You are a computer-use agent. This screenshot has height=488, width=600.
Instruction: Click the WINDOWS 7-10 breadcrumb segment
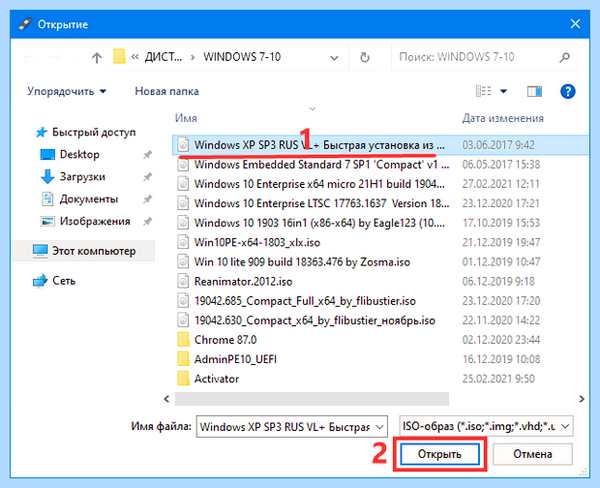click(x=242, y=57)
